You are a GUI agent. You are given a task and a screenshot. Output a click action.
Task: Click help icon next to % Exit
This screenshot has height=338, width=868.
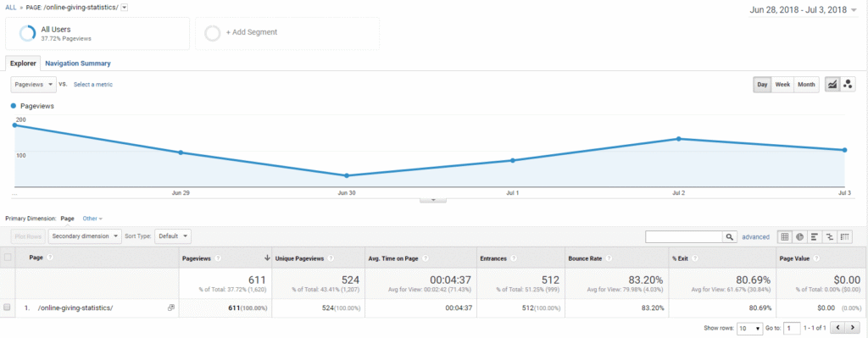click(694, 258)
